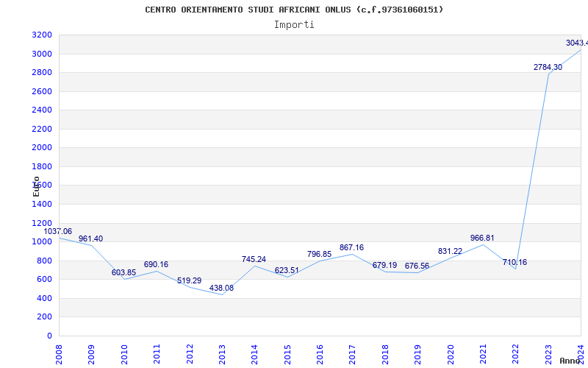Select data label 966.81
Viewport: 588px width, 368px height.
pos(482,238)
